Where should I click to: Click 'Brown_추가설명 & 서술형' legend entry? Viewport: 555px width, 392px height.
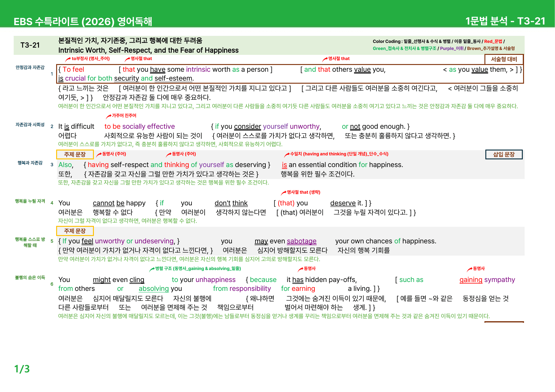click(x=491, y=48)
